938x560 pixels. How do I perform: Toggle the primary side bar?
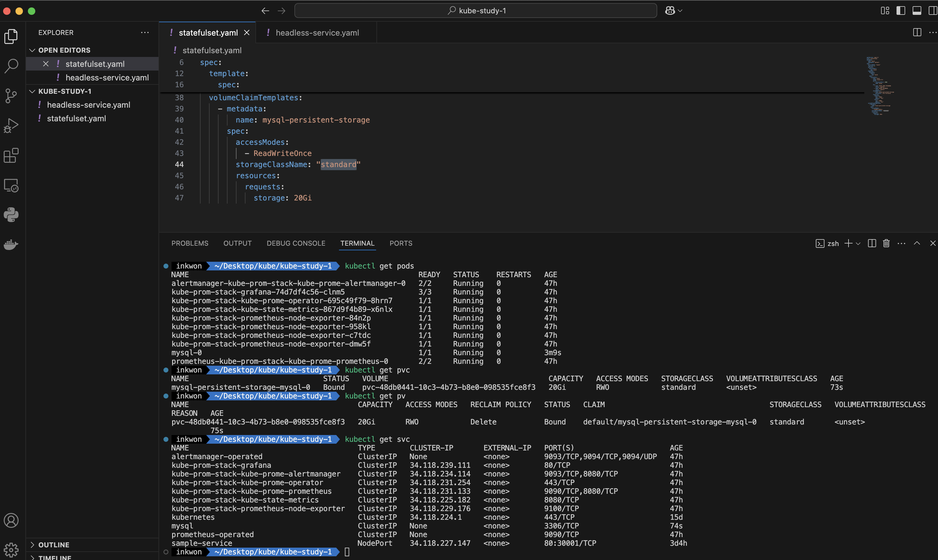pos(901,11)
